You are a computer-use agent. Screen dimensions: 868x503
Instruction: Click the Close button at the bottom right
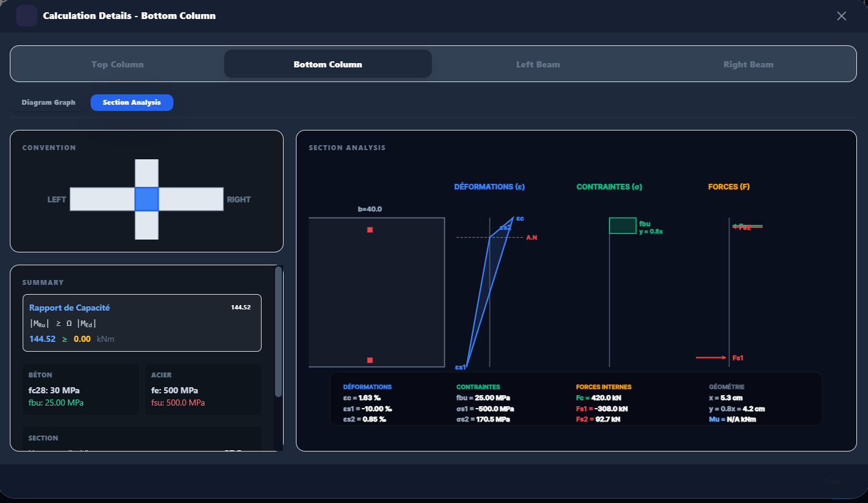tap(832, 482)
